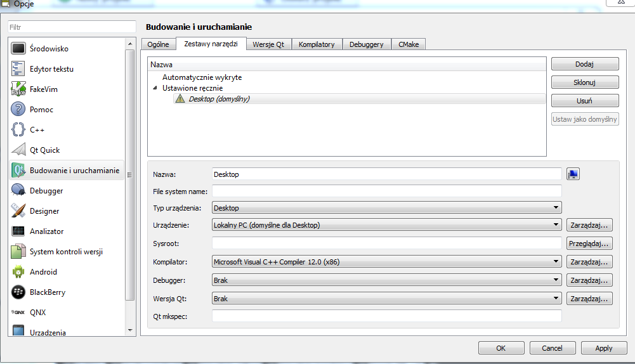Click the Nazwa Desktop text field

coord(387,174)
